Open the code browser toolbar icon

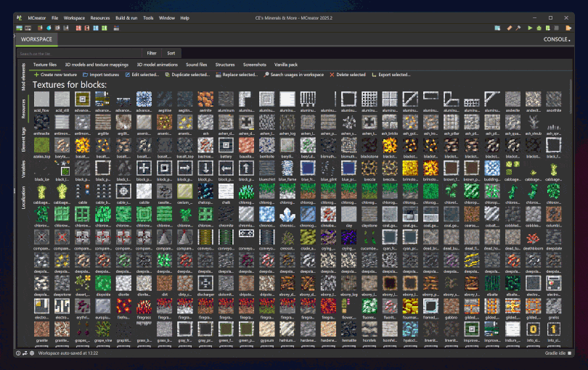pyautogui.click(x=28, y=28)
